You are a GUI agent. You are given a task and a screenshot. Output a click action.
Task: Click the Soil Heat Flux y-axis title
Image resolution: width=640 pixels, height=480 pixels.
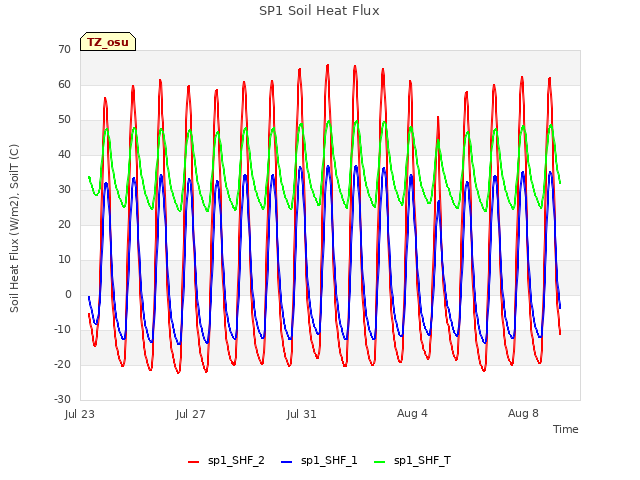click(x=14, y=229)
